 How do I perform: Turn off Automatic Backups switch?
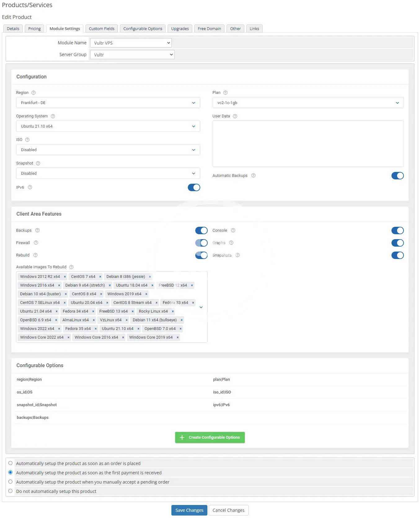coord(397,176)
